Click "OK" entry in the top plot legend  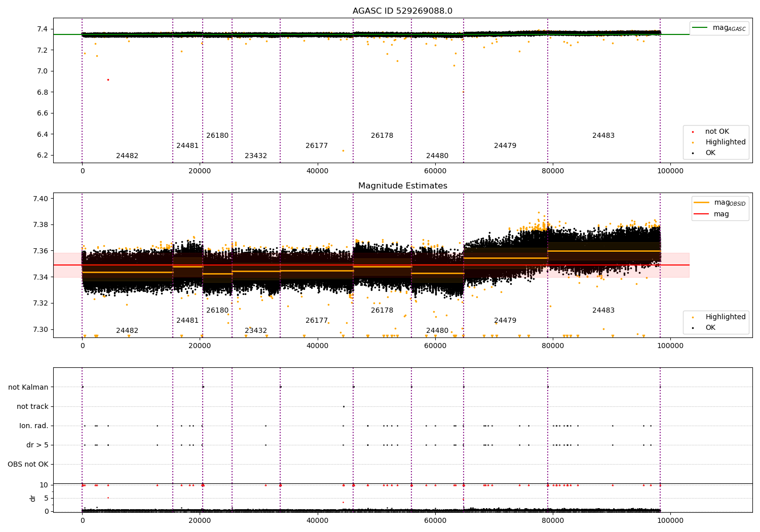tap(710, 153)
